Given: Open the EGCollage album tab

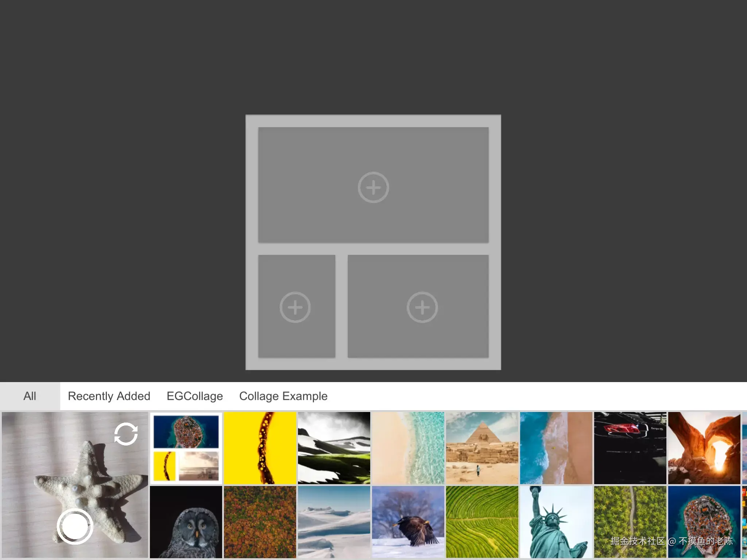Looking at the screenshot, I should point(195,396).
